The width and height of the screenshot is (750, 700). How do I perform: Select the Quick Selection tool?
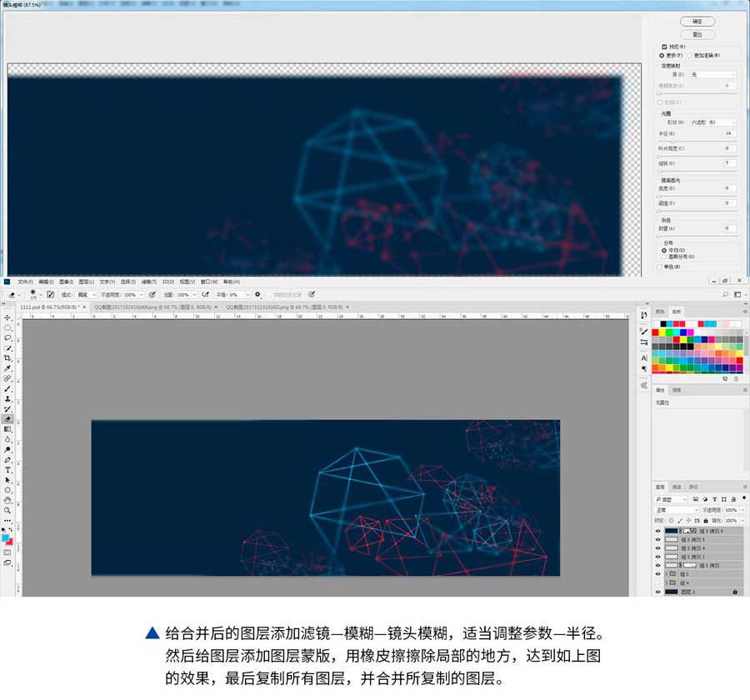pyautogui.click(x=7, y=348)
